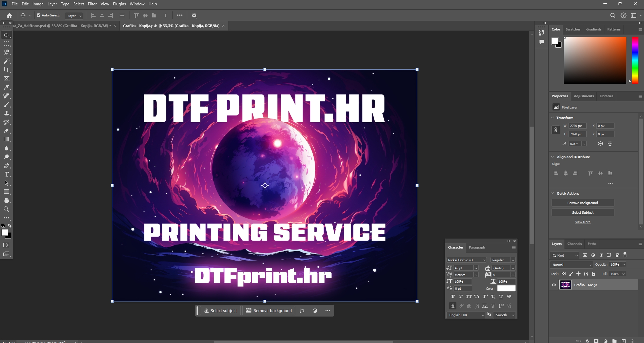The width and height of the screenshot is (644, 343).
Task: Click the Character text color swatch
Action: coord(506,288)
